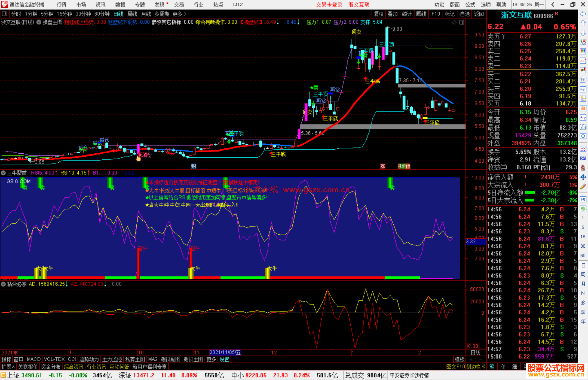Click the tree structure icon in sidebar
588x380 pixels.
tap(583, 99)
